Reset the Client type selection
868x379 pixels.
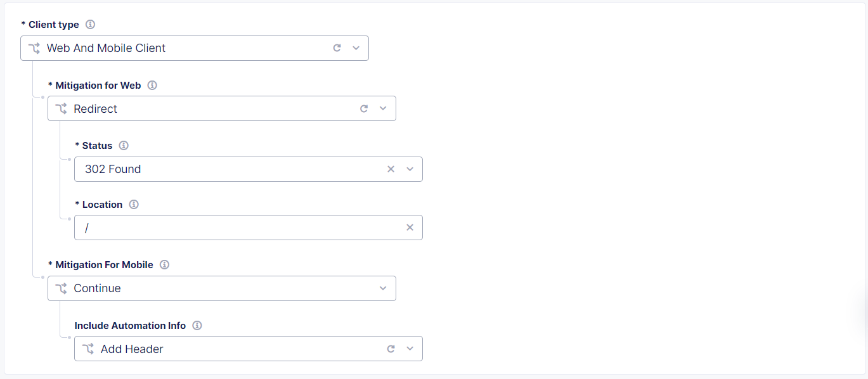point(337,48)
